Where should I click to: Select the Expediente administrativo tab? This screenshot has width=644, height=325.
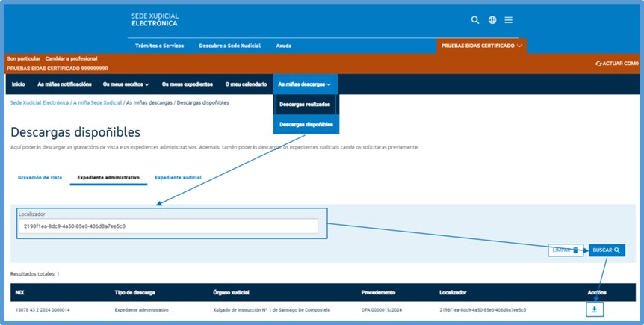108,177
